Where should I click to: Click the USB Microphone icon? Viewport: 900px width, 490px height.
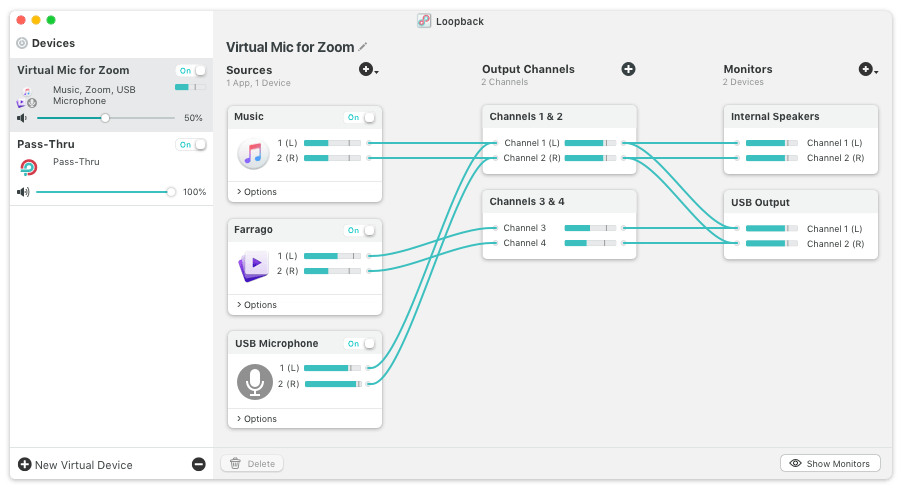[x=254, y=382]
